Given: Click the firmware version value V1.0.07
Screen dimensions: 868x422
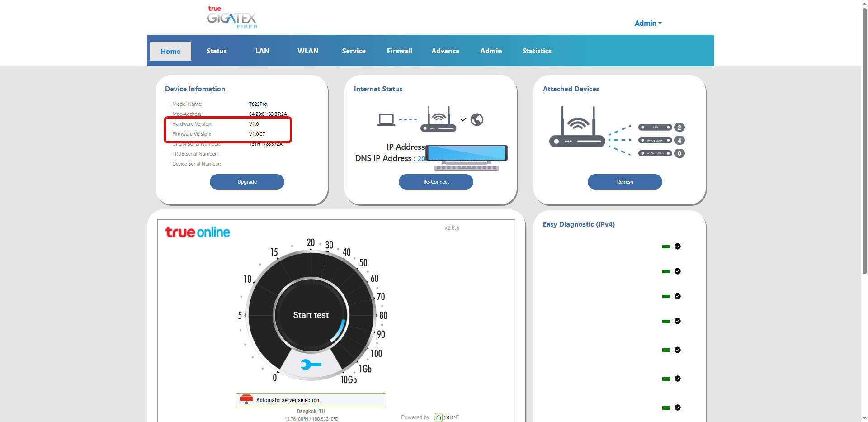Looking at the screenshot, I should pos(257,134).
